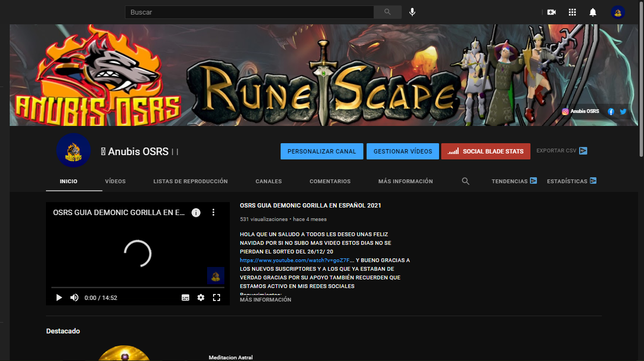Click the Anubis OSRS channel avatar
Screen dimensions: 644x361
click(x=74, y=150)
